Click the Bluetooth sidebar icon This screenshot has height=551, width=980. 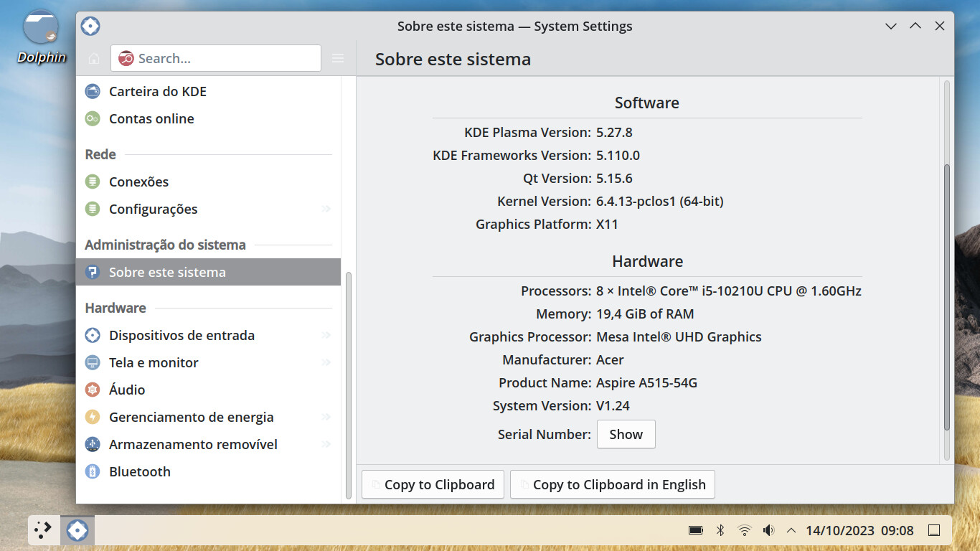tap(93, 472)
